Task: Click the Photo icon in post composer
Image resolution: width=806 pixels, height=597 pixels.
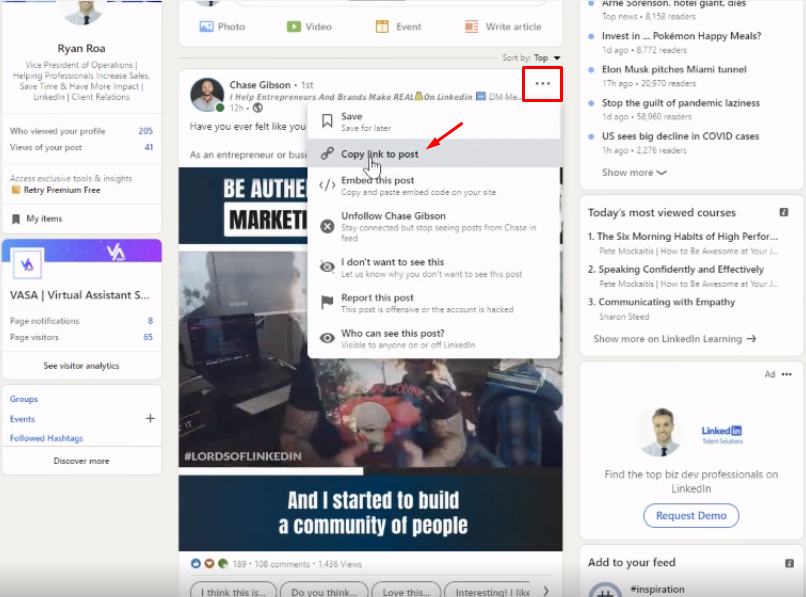Action: point(206,26)
